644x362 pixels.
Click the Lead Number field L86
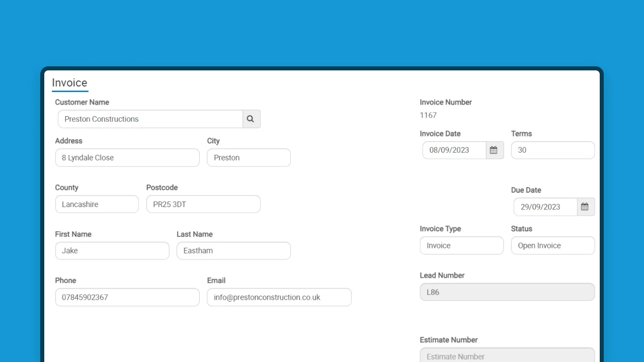(x=507, y=292)
